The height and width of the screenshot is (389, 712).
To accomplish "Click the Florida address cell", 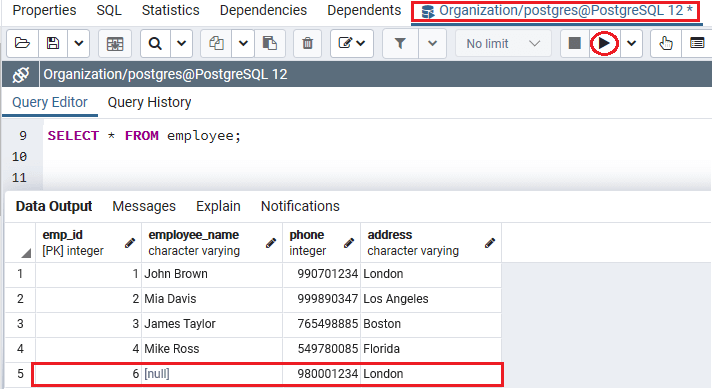I will point(431,349).
